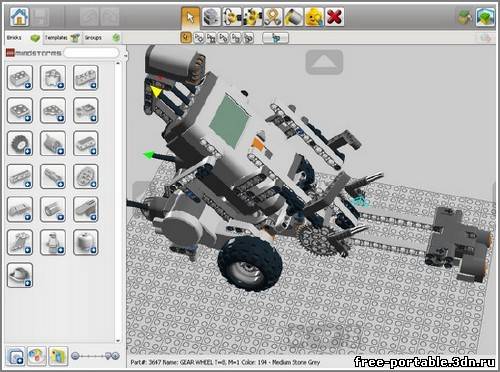This screenshot has height=372, width=500.
Task: Choose the Paint bucket tool
Action: [293, 17]
